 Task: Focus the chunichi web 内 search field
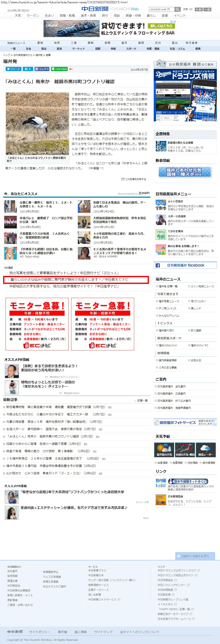(162, 9)
